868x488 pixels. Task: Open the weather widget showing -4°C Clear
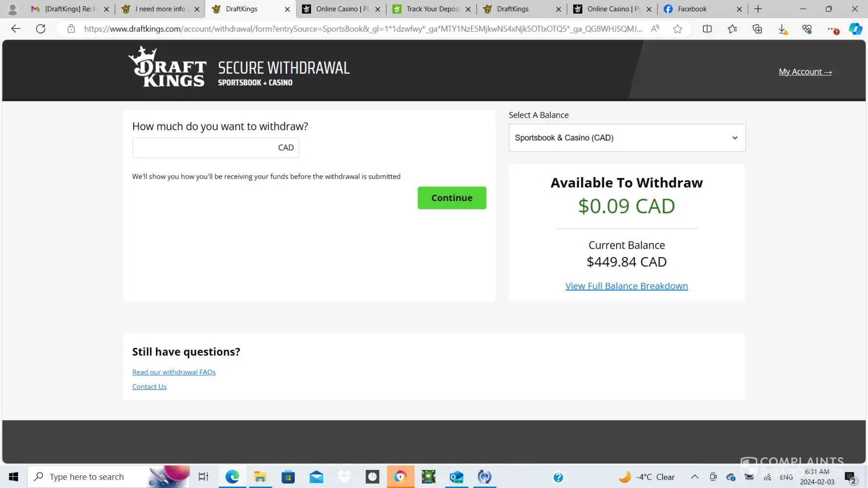pyautogui.click(x=646, y=477)
